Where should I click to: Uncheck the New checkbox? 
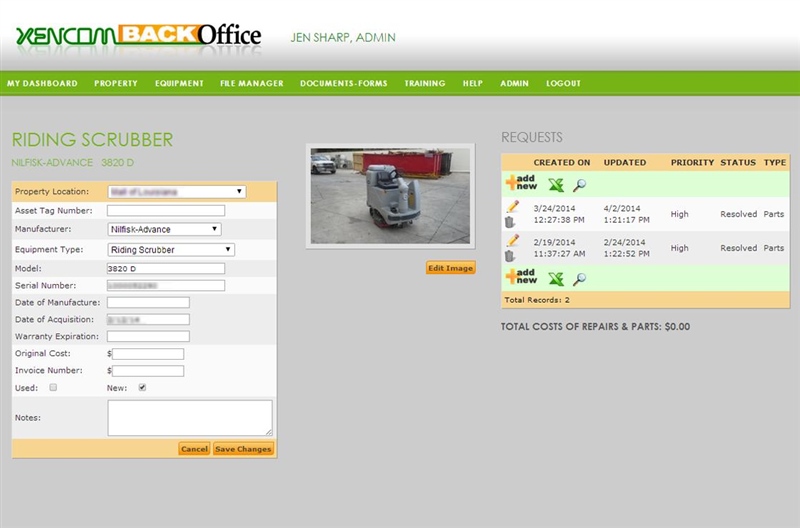[x=142, y=387]
